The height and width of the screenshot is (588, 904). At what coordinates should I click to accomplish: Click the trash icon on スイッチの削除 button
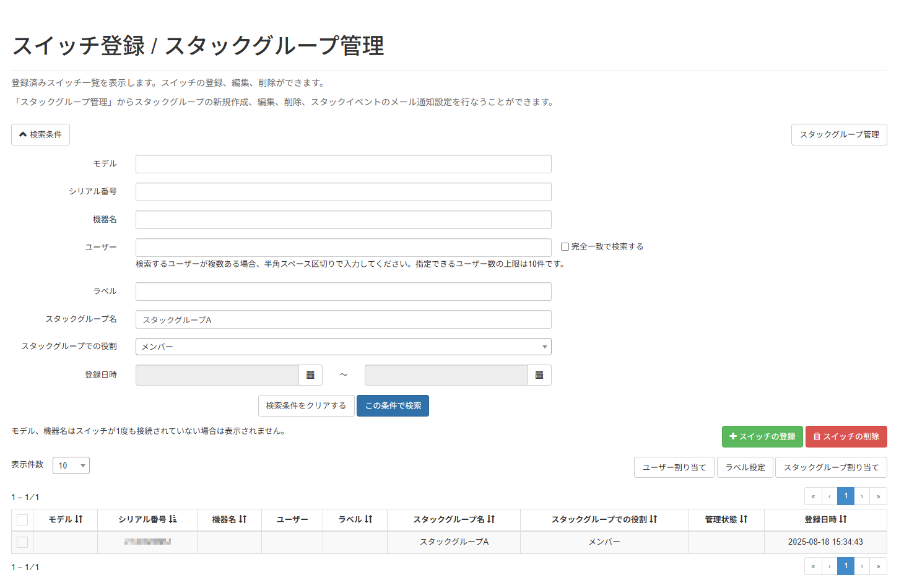pos(816,436)
